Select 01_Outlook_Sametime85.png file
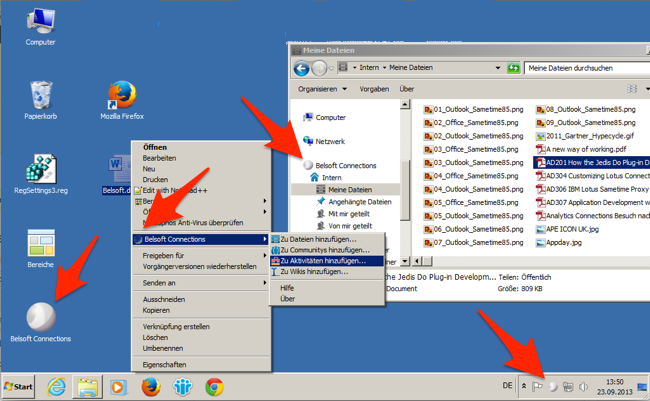The height and width of the screenshot is (401, 650). [x=473, y=109]
